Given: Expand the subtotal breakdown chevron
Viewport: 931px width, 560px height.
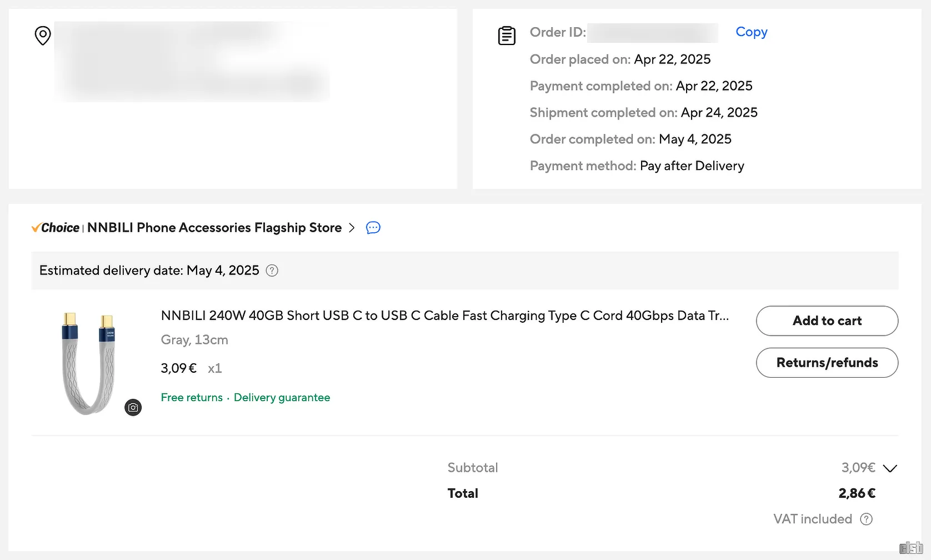Looking at the screenshot, I should pos(890,468).
